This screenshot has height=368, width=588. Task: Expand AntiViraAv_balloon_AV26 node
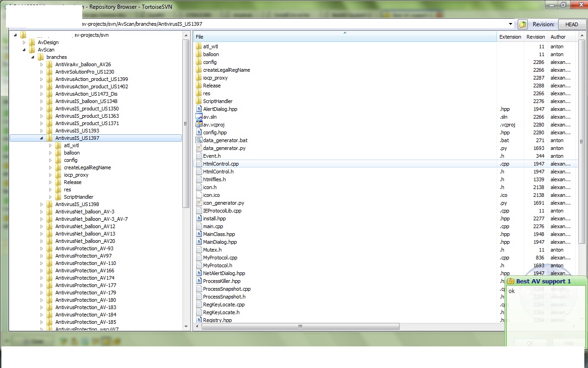coord(41,64)
